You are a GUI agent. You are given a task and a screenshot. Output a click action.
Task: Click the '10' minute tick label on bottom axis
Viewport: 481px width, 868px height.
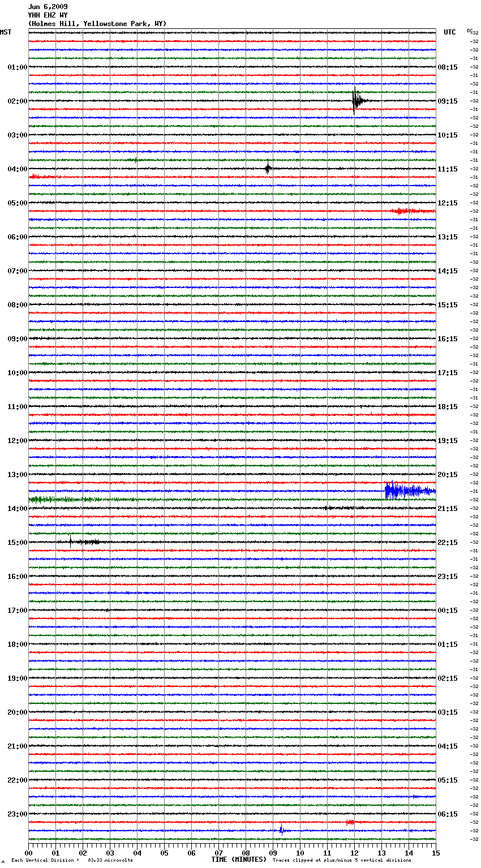tap(300, 853)
